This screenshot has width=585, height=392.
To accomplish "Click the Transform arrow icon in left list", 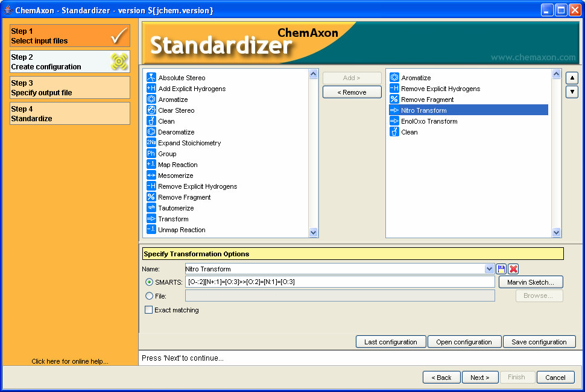I will 151,218.
